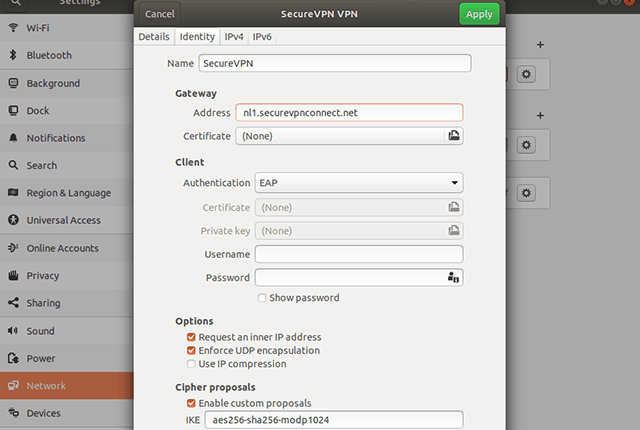Screen dimensions: 640x430
Task: Click the Options section heading
Action: (194, 321)
